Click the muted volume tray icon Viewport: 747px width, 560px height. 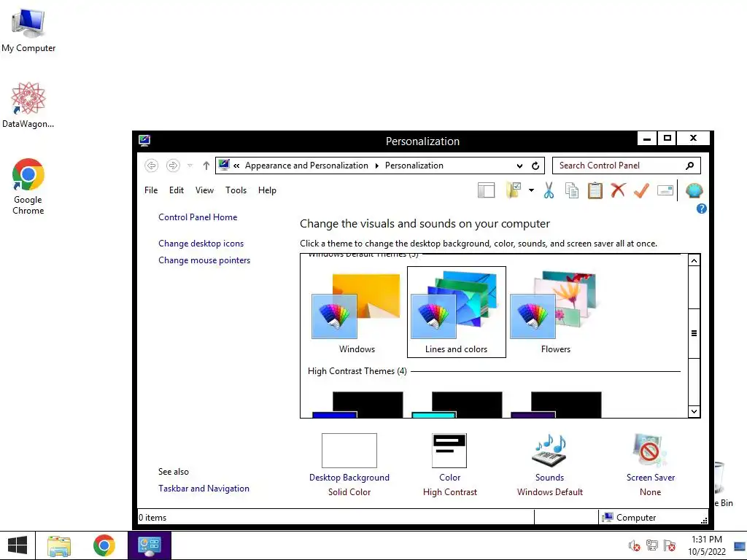point(634,545)
